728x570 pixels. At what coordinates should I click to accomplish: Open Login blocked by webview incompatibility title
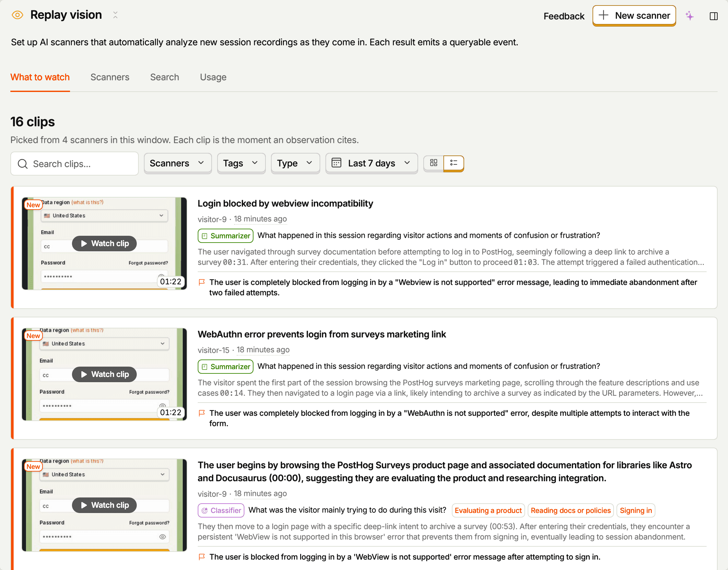click(285, 203)
